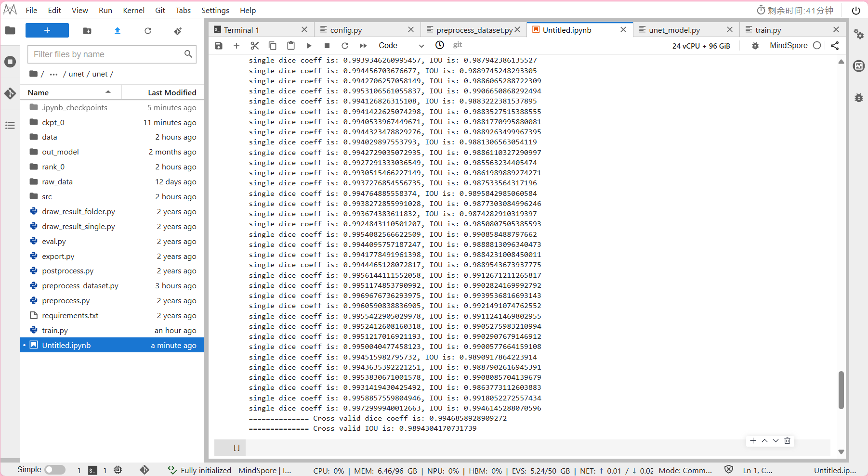Click the kernel chip icon in status bar

118,470
